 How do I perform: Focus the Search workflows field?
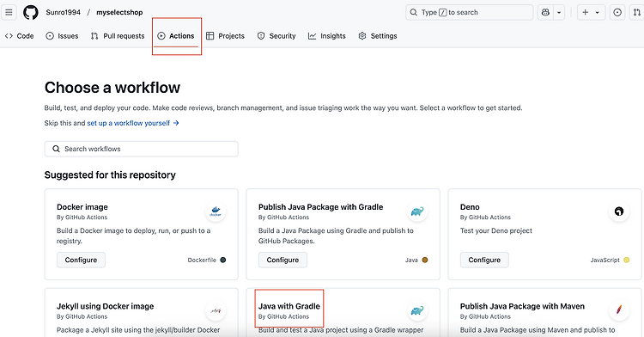tap(142, 149)
